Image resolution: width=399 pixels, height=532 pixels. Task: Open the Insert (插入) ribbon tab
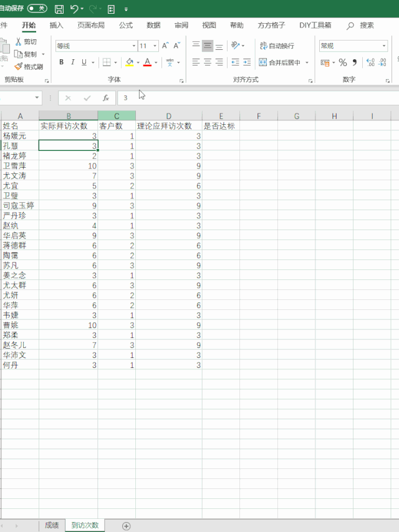pos(56,25)
